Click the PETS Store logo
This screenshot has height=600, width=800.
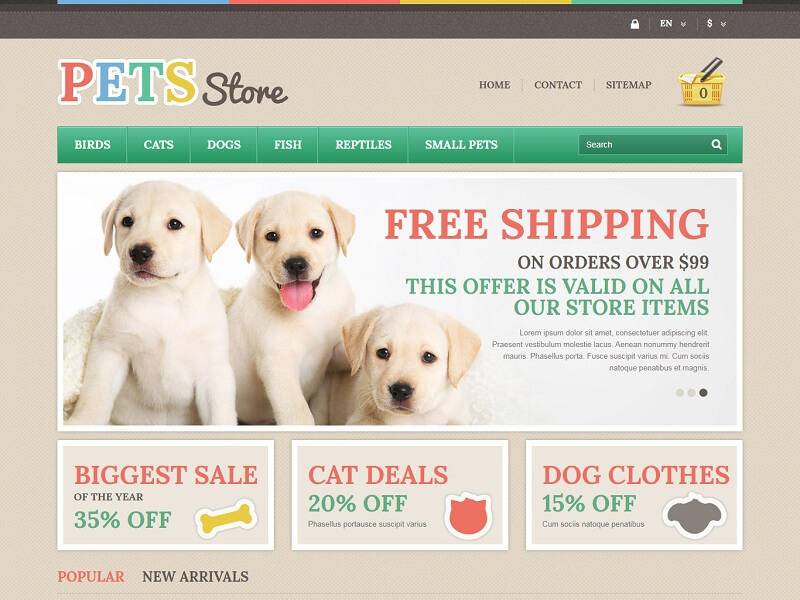[x=173, y=82]
